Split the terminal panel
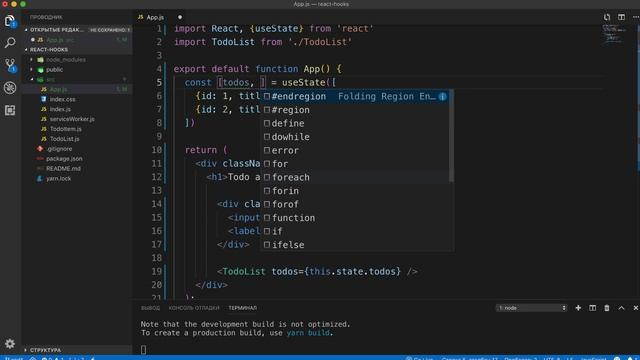The height and width of the screenshot is (360, 640). click(x=592, y=308)
